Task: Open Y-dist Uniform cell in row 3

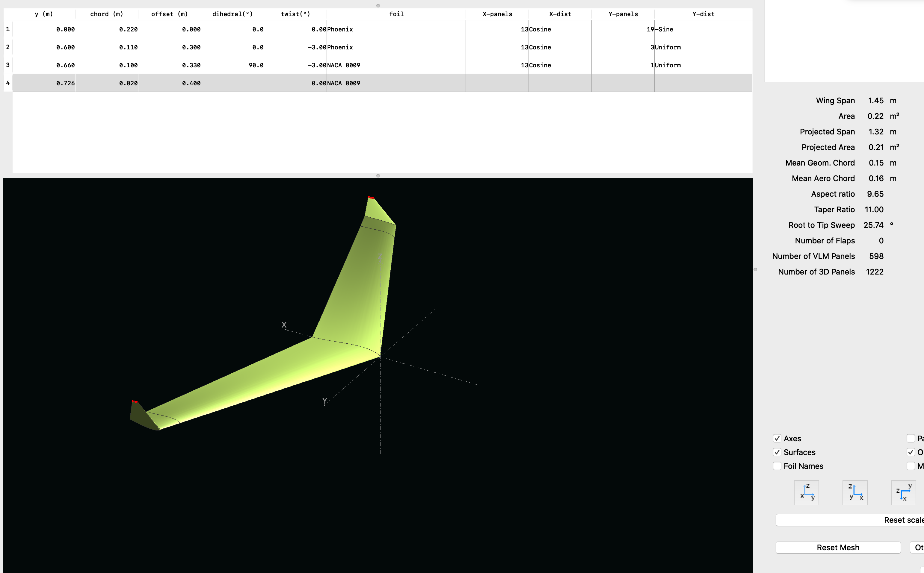Action: coord(703,65)
